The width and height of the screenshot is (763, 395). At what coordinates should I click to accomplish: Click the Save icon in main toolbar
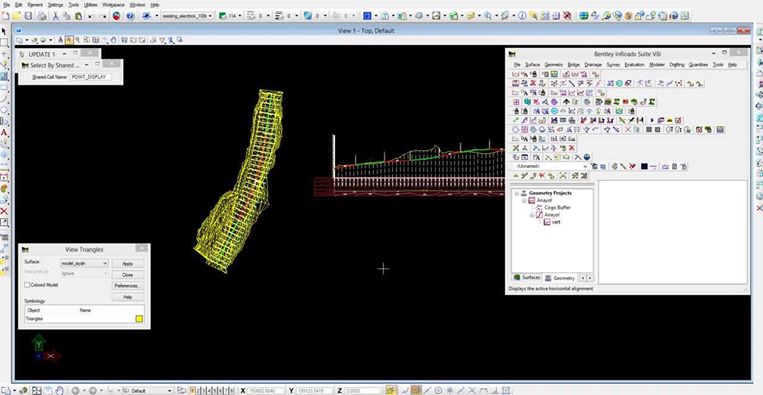[x=29, y=16]
